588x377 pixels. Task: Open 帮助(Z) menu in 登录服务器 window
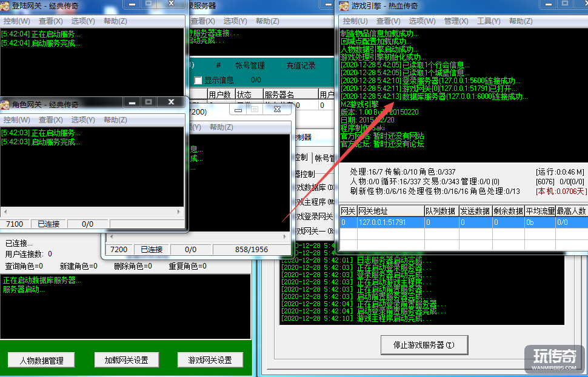coord(267,21)
